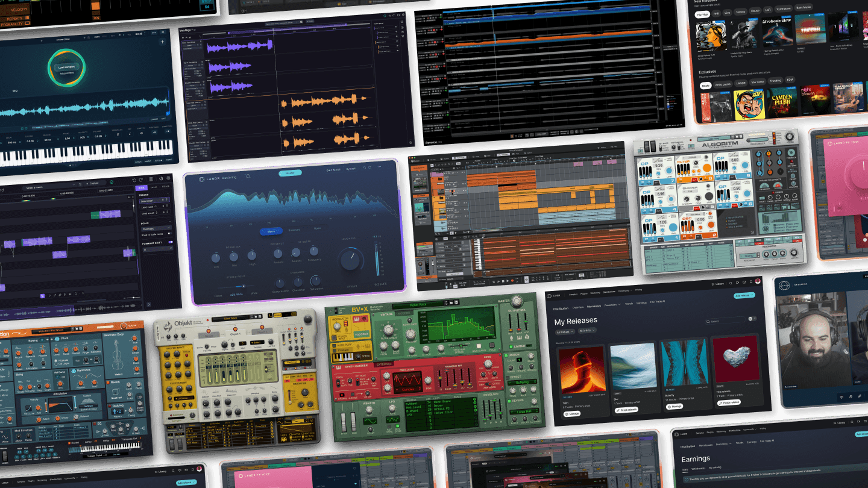The height and width of the screenshot is (488, 868).
Task: Click video camera icon in My Releases header
Action: (737, 283)
